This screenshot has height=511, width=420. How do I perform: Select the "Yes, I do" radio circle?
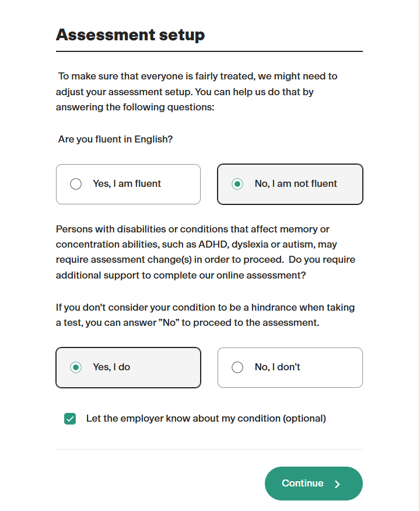point(76,367)
